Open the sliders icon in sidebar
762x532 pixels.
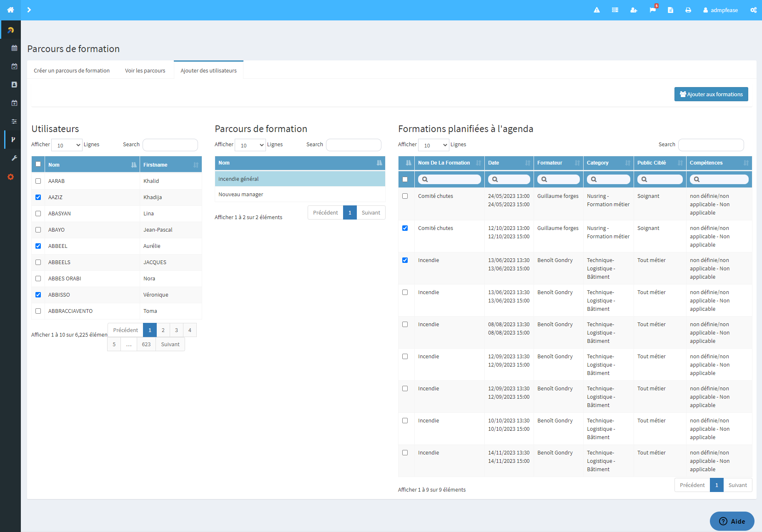pyautogui.click(x=14, y=121)
